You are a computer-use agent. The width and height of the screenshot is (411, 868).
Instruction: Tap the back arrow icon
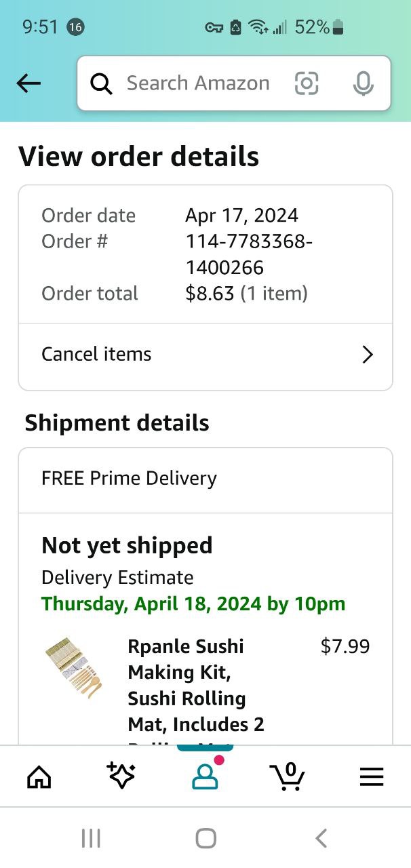coord(28,83)
